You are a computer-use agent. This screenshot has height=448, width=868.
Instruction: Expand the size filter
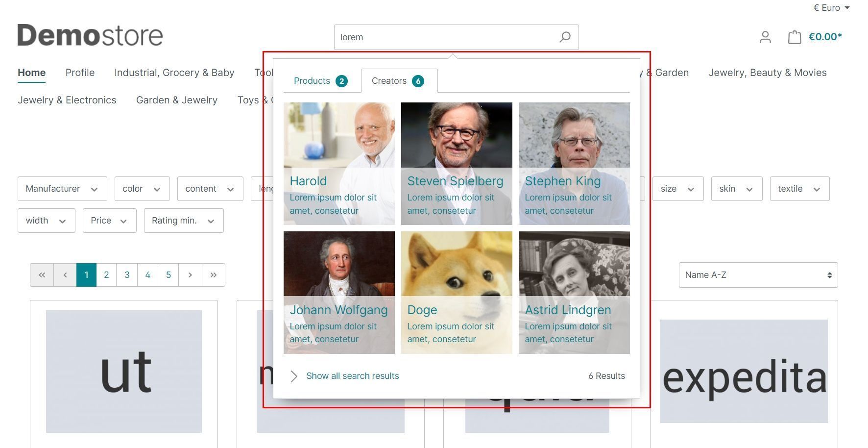click(x=678, y=189)
